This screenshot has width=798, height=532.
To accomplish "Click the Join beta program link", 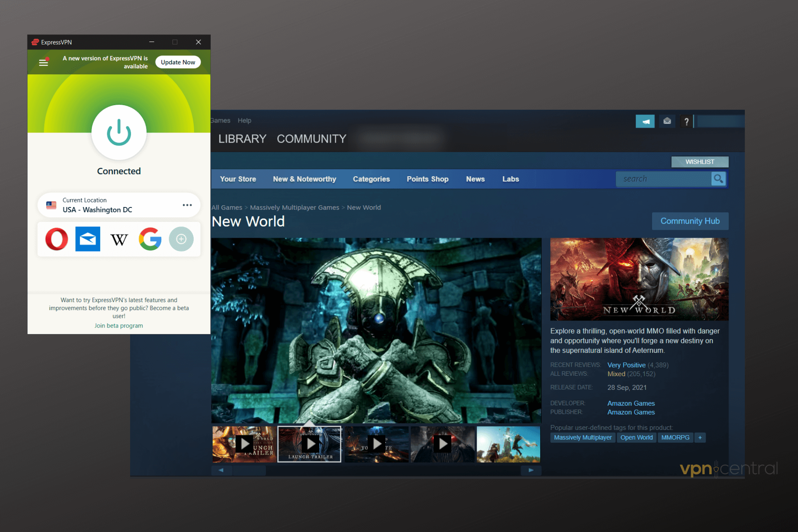I will point(119,325).
